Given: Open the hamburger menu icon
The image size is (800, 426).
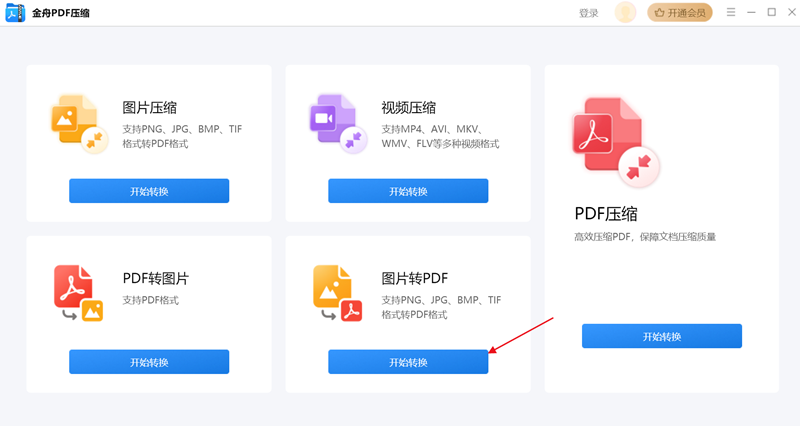Looking at the screenshot, I should click(731, 12).
